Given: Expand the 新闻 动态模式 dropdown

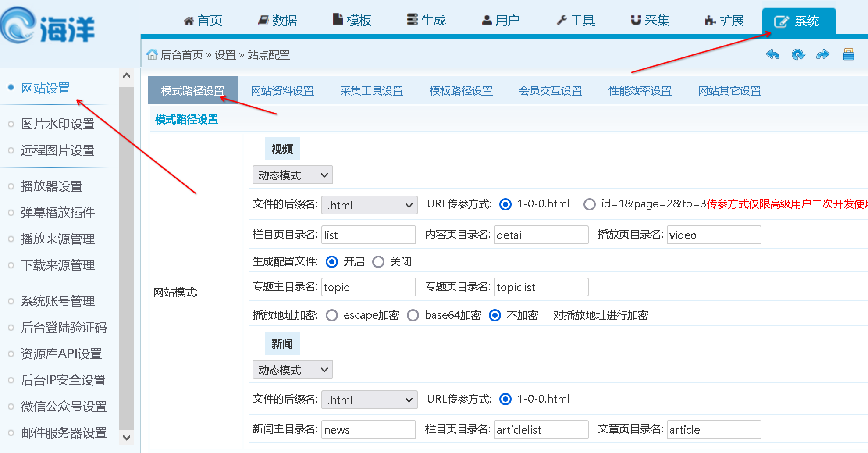Looking at the screenshot, I should pyautogui.click(x=293, y=370).
